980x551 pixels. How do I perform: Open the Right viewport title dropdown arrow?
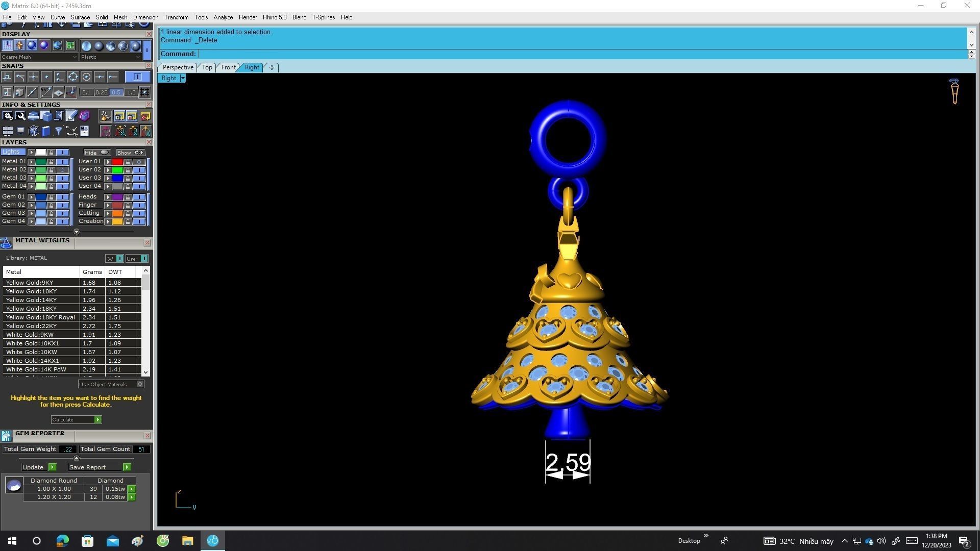pyautogui.click(x=183, y=78)
